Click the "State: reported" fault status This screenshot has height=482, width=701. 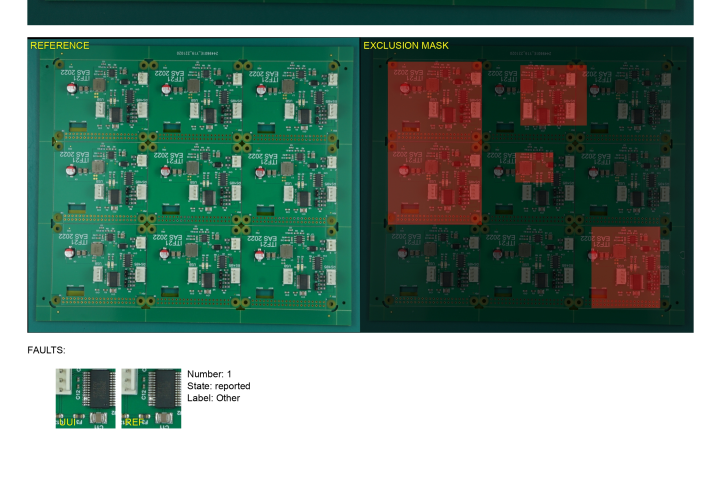tap(219, 386)
